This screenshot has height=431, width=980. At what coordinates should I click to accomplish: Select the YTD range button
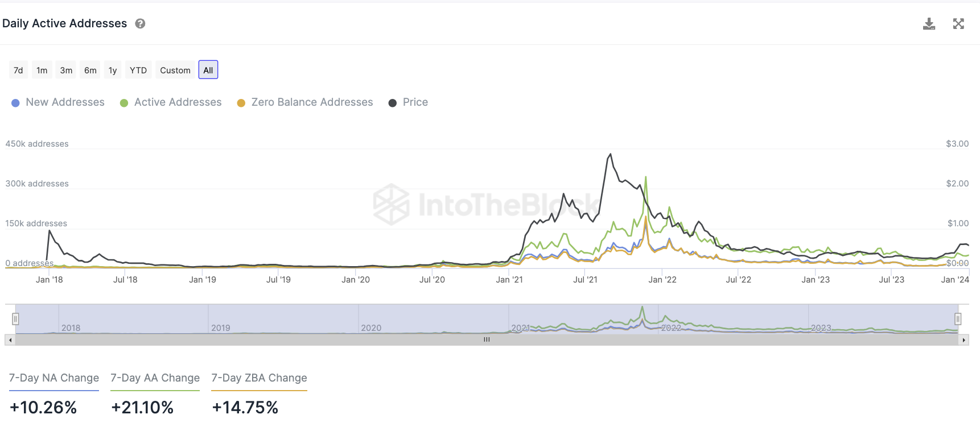click(138, 71)
